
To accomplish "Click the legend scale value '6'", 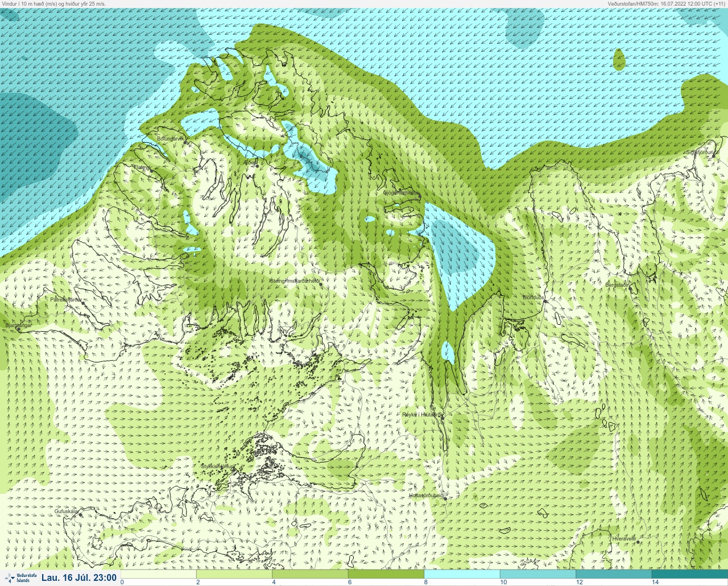I will tap(349, 582).
